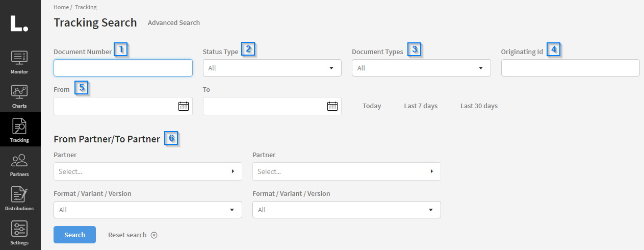Switch to the Advanced Search tab

click(x=174, y=23)
